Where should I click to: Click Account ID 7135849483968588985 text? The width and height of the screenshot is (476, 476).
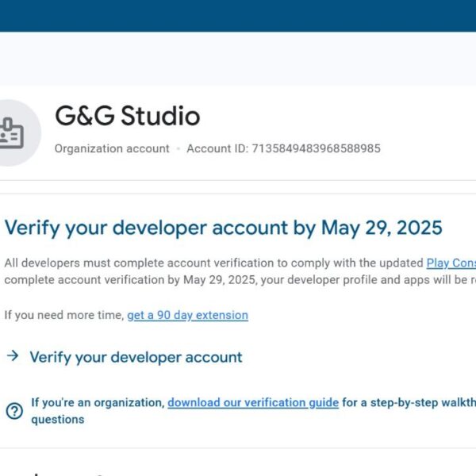click(283, 148)
